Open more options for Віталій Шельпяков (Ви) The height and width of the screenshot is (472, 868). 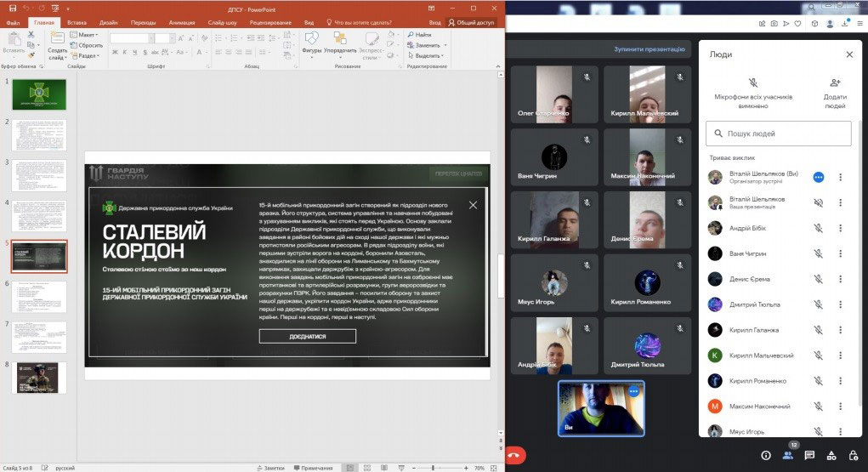click(x=840, y=177)
